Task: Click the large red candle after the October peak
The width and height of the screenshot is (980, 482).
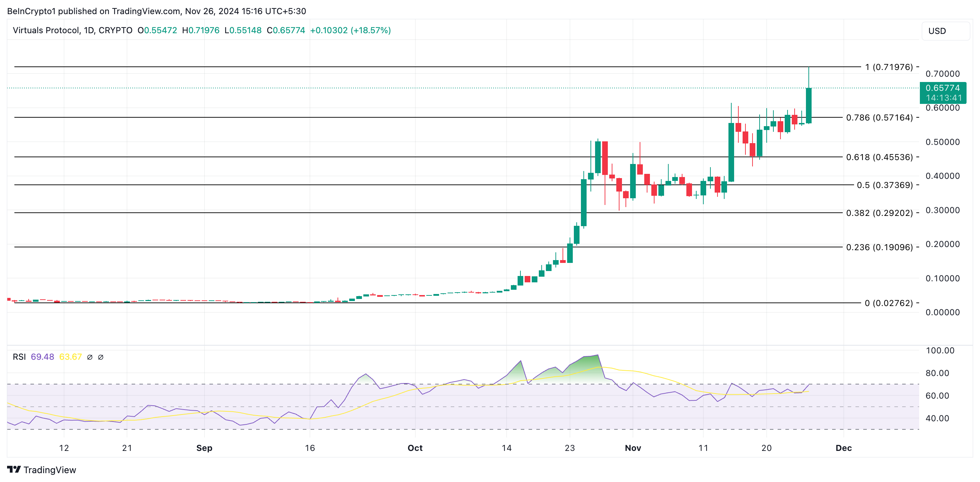Action: click(x=605, y=158)
